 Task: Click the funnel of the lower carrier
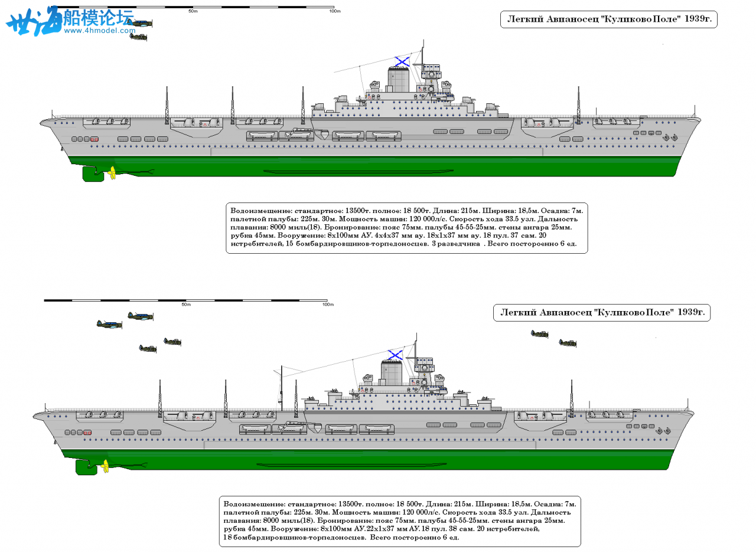point(392,373)
